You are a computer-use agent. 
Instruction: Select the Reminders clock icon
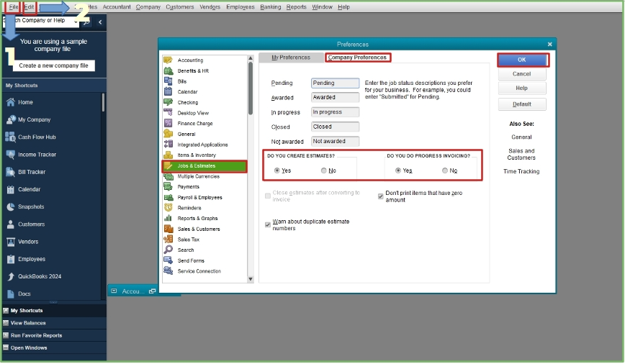coord(168,207)
